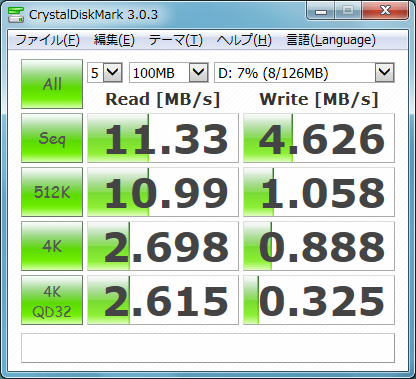Close the CrystalDiskMark window

coord(385,11)
